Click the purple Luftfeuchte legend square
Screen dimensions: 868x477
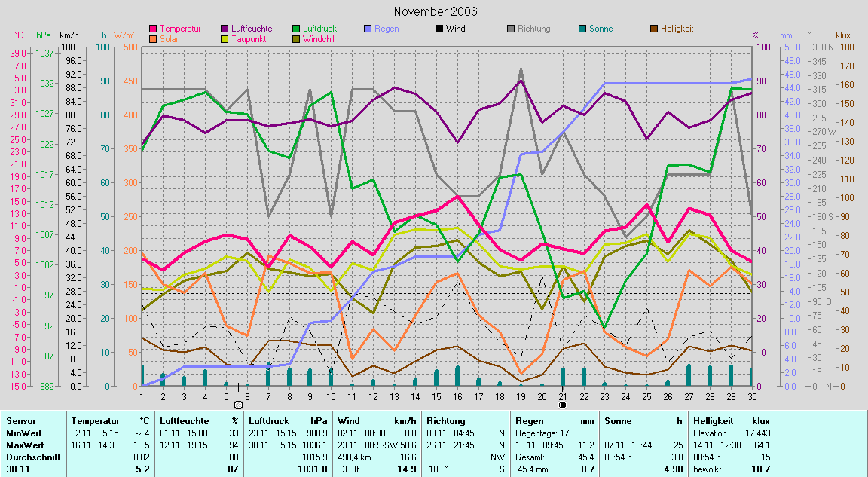[x=225, y=29]
